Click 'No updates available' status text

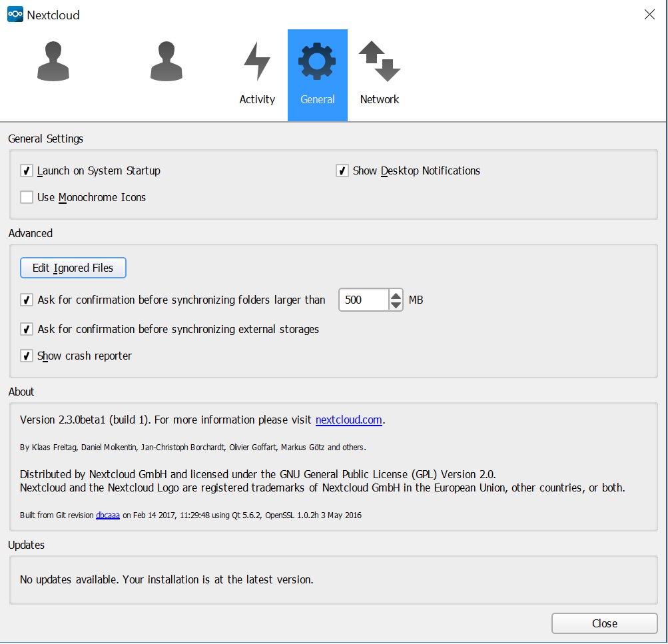point(167,579)
